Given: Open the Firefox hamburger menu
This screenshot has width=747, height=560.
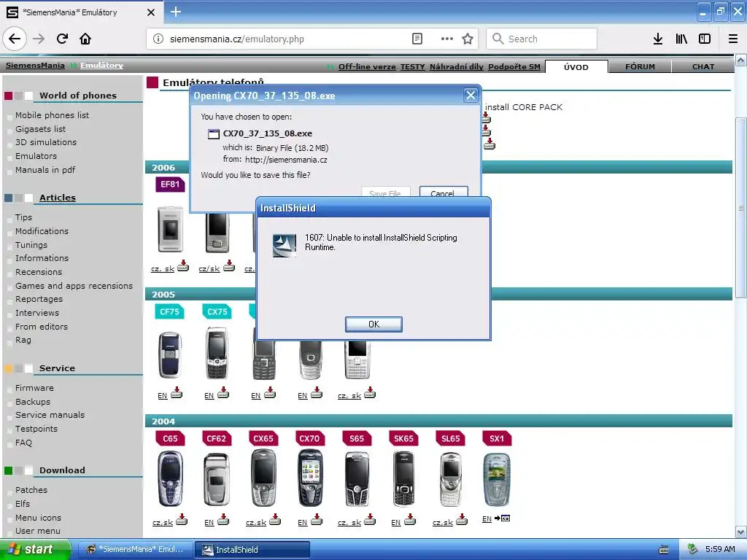Looking at the screenshot, I should tap(733, 39).
